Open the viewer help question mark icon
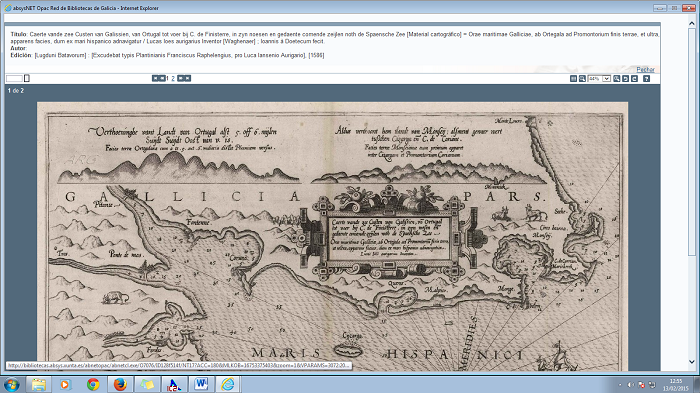The width and height of the screenshot is (700, 393). (646, 78)
